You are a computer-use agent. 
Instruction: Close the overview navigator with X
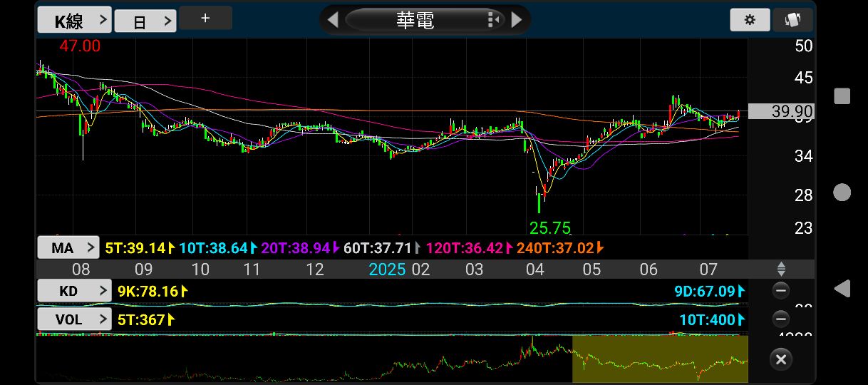781,359
